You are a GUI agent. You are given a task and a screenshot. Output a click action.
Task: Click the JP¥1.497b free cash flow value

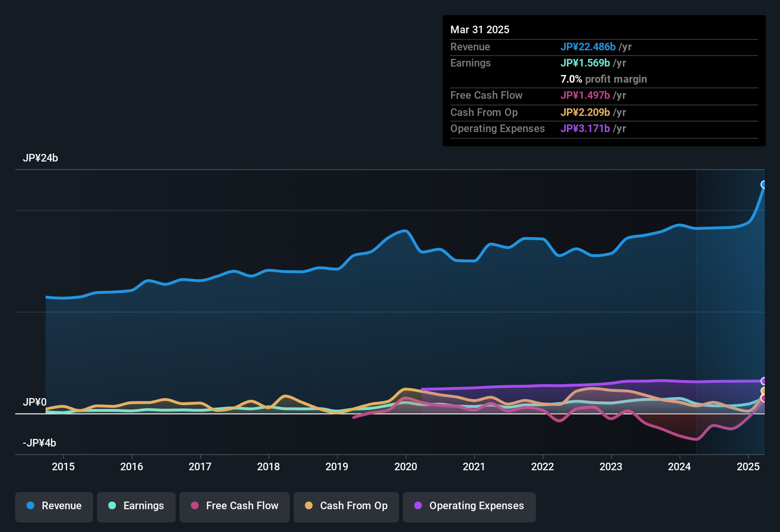585,95
